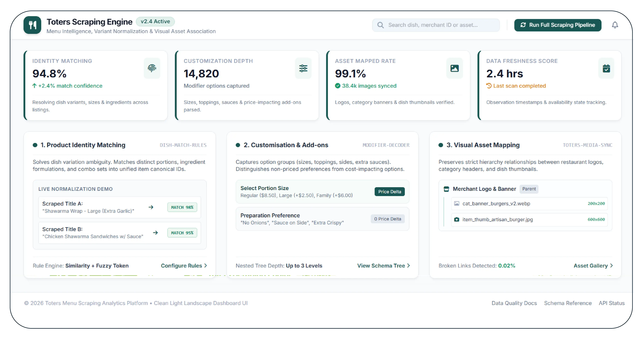The width and height of the screenshot is (644, 339).
Task: Focus the dish or merchant search field
Action: coord(436,25)
